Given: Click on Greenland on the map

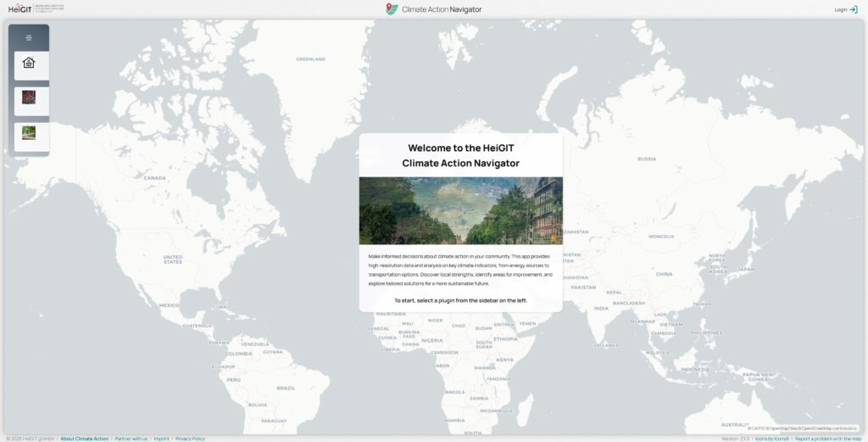Looking at the screenshot, I should point(309,59).
